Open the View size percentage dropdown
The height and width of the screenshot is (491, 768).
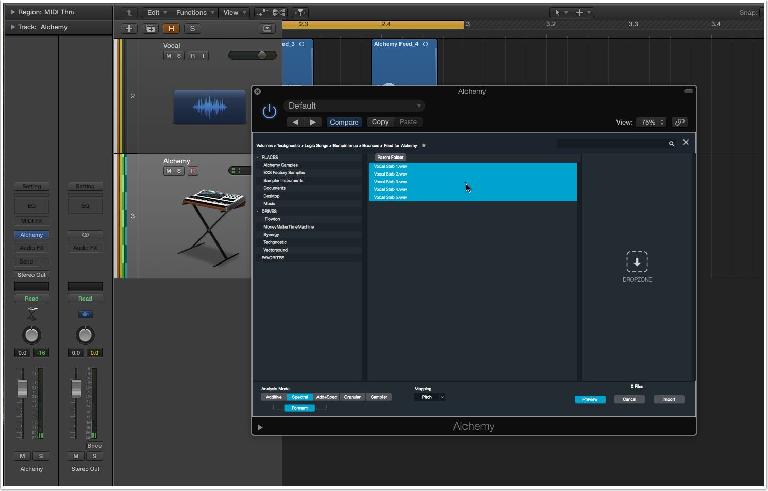pos(651,122)
